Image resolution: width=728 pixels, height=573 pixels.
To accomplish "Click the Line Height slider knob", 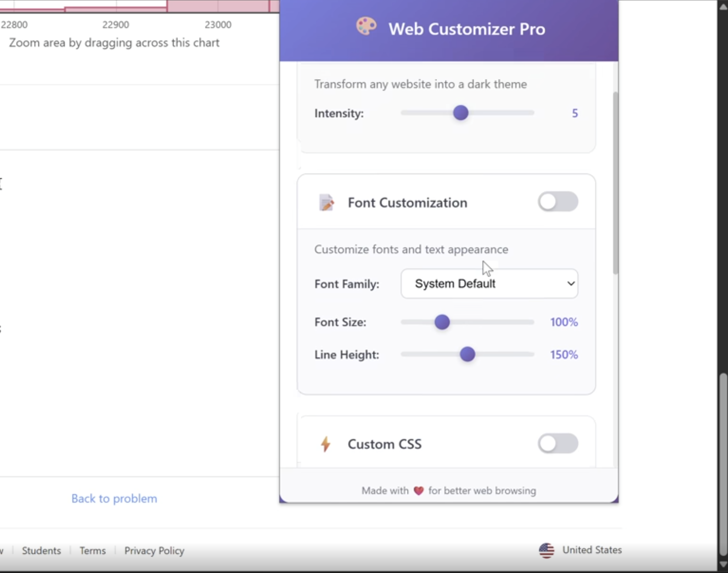I will point(467,354).
